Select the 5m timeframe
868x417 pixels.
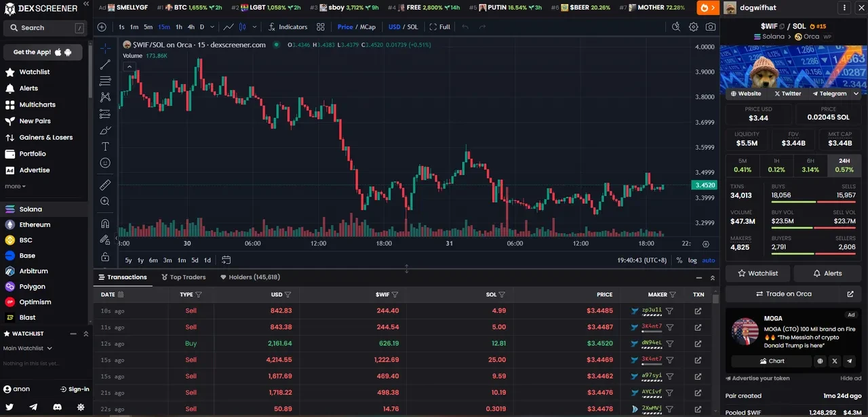point(148,27)
